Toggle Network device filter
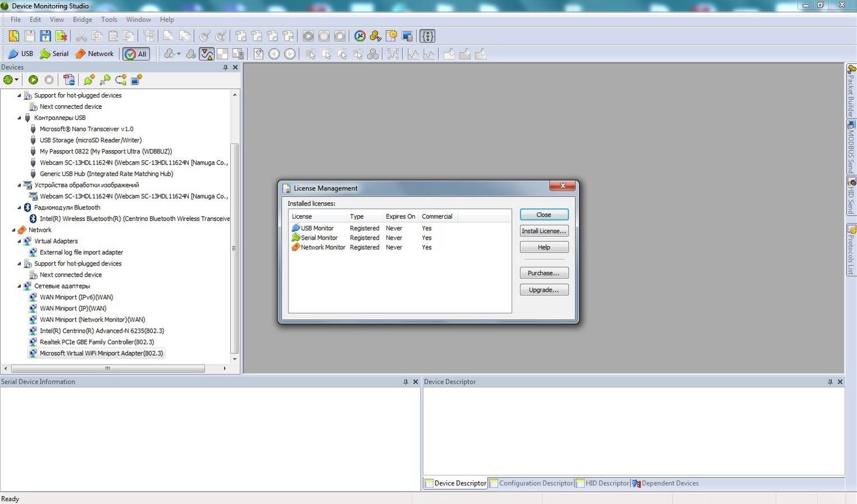This screenshot has height=504, width=857. (x=95, y=54)
